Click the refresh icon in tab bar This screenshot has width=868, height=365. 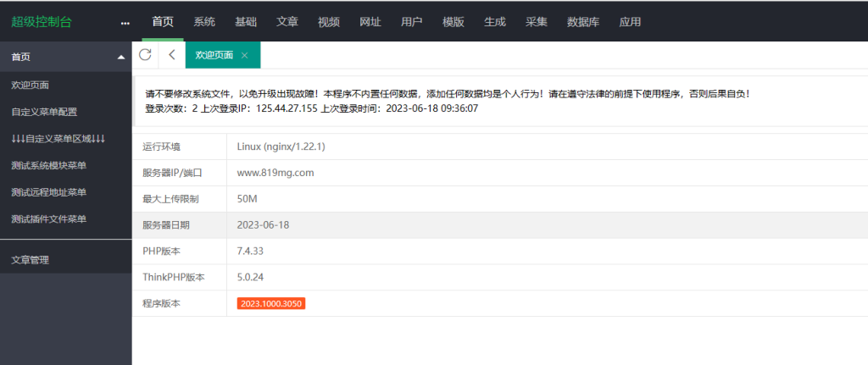(x=145, y=55)
